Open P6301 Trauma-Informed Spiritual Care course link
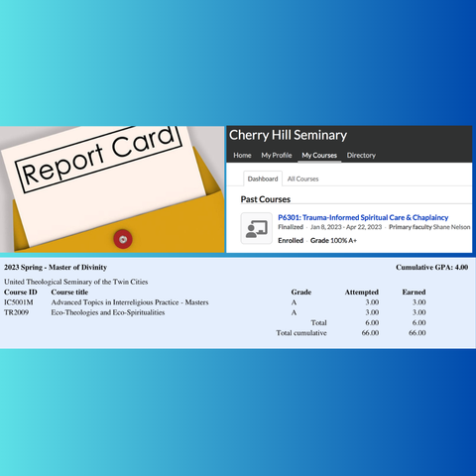Viewport: 476px width, 476px height. pos(363,217)
